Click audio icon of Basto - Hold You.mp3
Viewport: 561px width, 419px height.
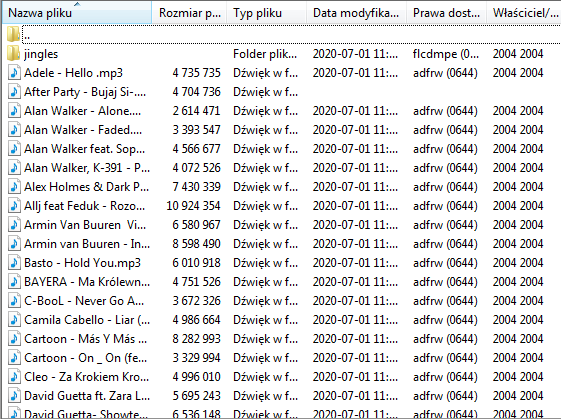(14, 263)
